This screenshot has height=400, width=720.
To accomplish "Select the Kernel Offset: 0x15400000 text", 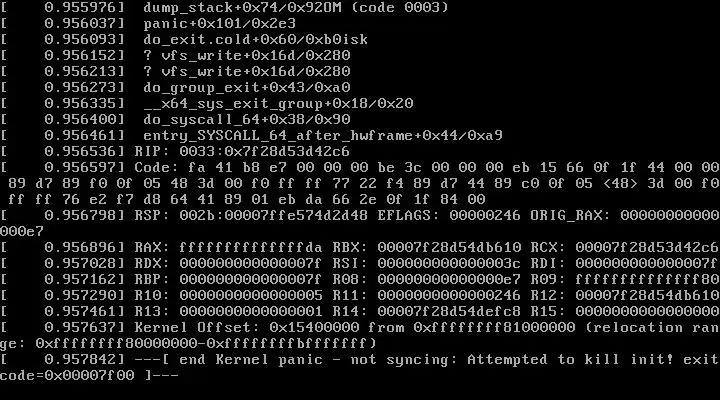I will point(247,327).
